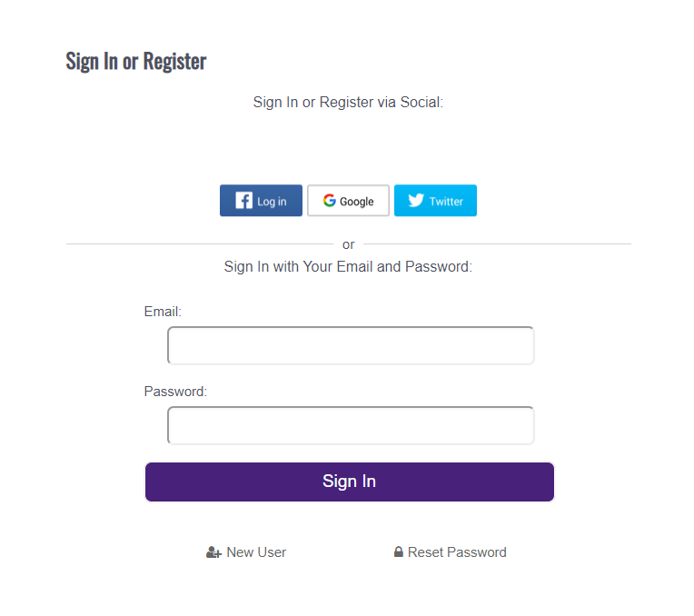Click the 'Email:' field label
This screenshot has width=694, height=616.
(x=163, y=312)
